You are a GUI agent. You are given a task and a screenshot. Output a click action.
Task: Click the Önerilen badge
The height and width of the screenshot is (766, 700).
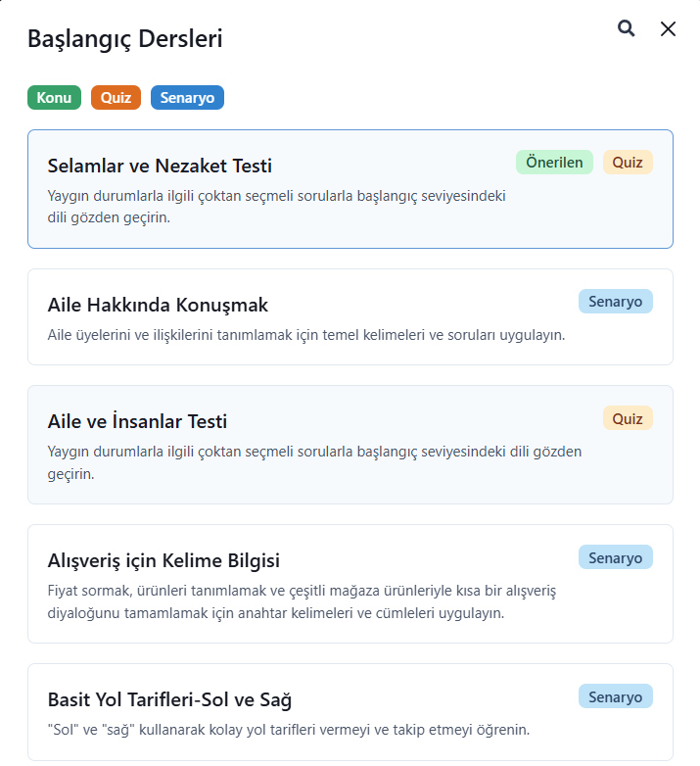[554, 163]
